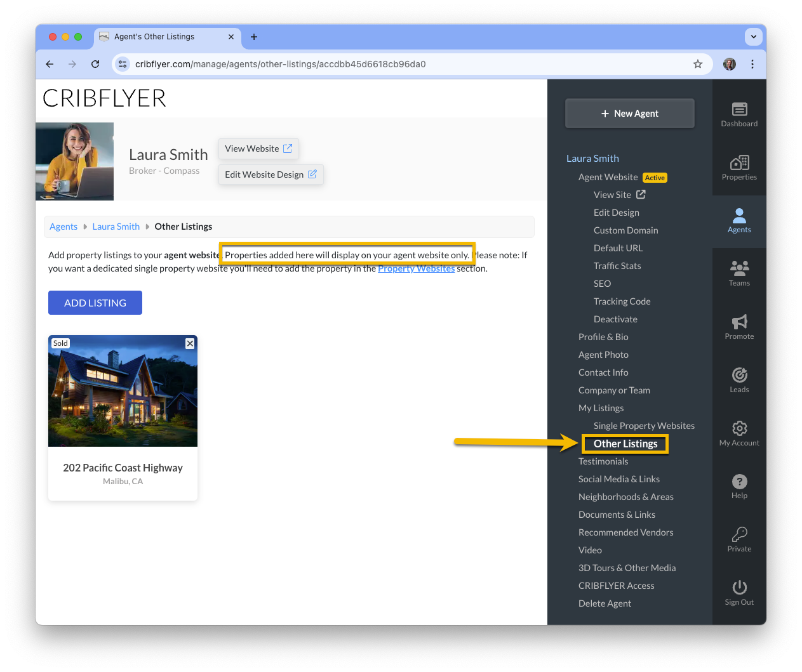Screen dimensions: 802x672
Task: Open Traffic Stats menu item
Action: [x=617, y=266]
